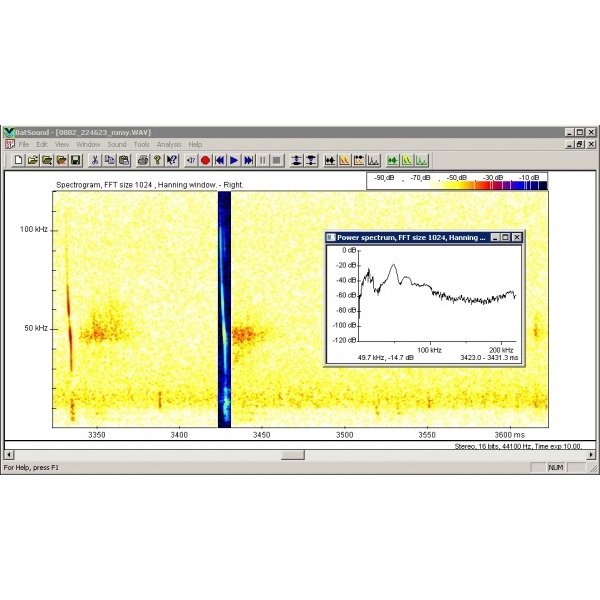Open the File menu
This screenshot has height=600, width=600.
tap(25, 145)
